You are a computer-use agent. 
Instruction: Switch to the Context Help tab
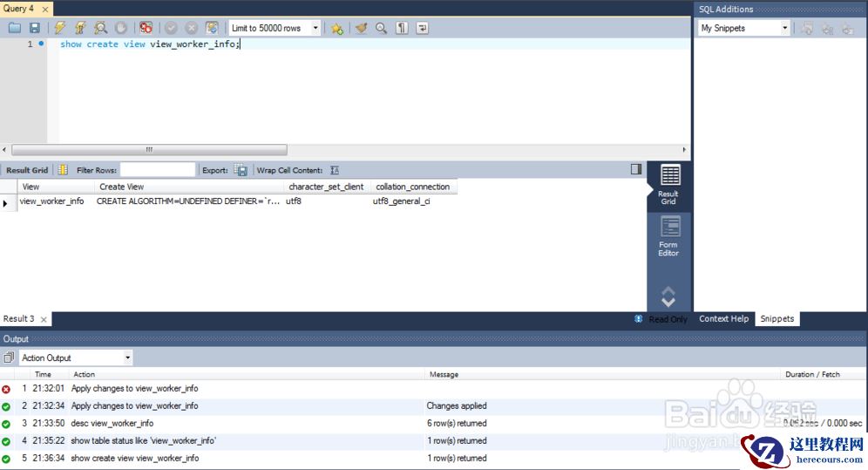(x=723, y=318)
